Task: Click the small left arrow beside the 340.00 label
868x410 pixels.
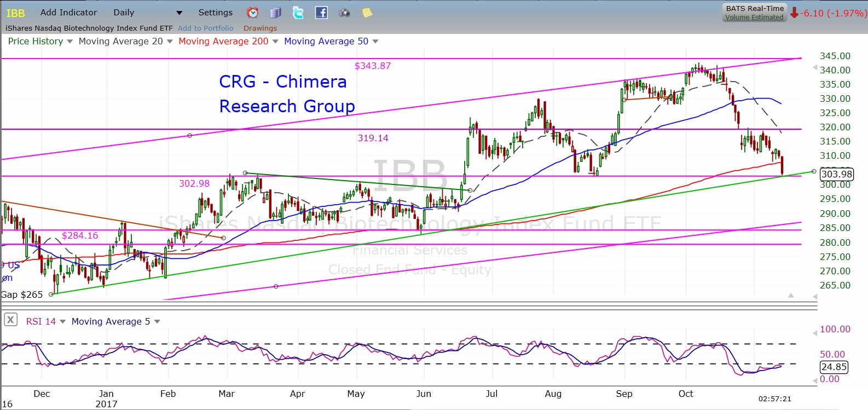Action: 815,69
